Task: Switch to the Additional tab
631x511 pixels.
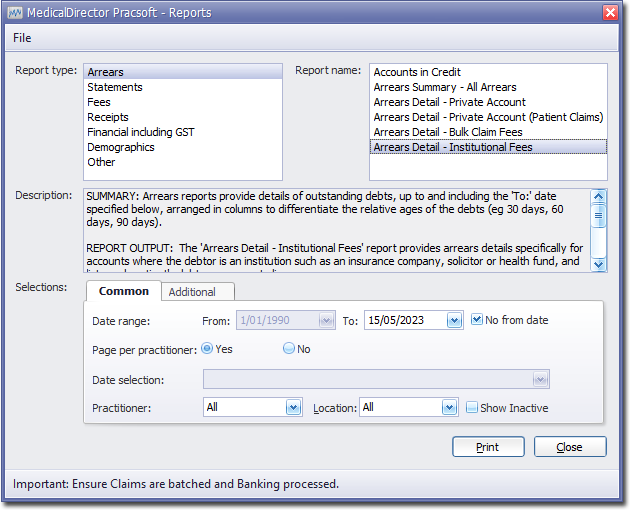Action: [192, 292]
